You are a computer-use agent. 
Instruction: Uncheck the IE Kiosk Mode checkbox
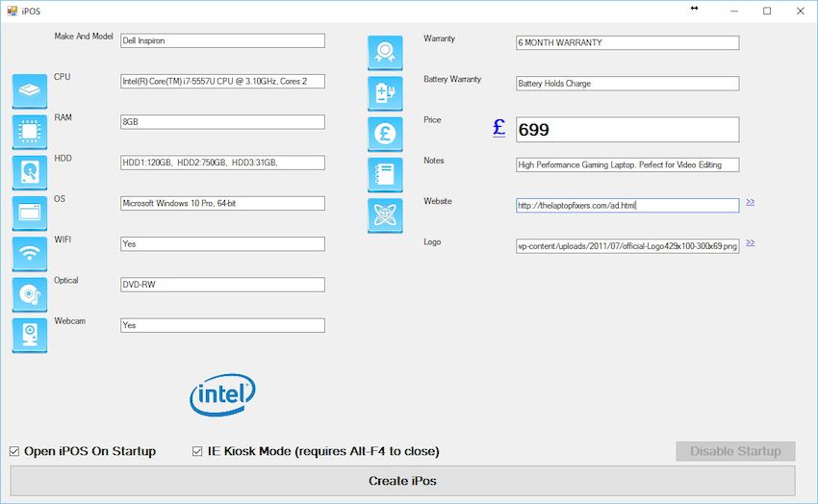198,451
